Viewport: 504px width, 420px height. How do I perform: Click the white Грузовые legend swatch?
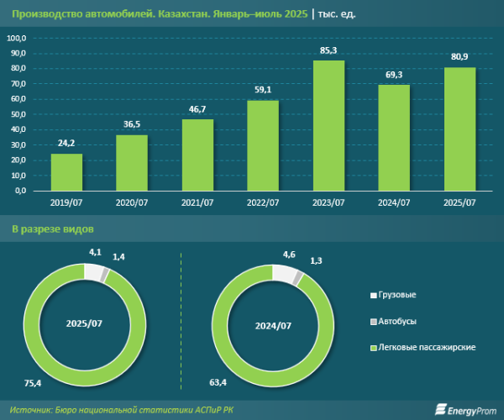[374, 296]
